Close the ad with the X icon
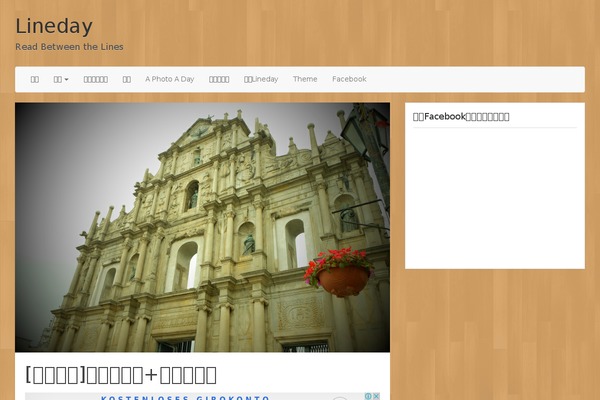600x400 pixels. [x=376, y=396]
